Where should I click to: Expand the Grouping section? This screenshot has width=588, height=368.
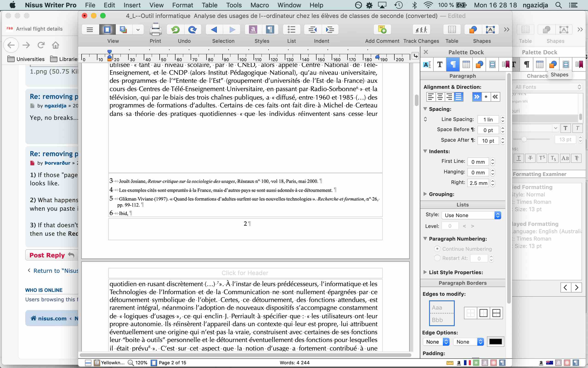425,194
